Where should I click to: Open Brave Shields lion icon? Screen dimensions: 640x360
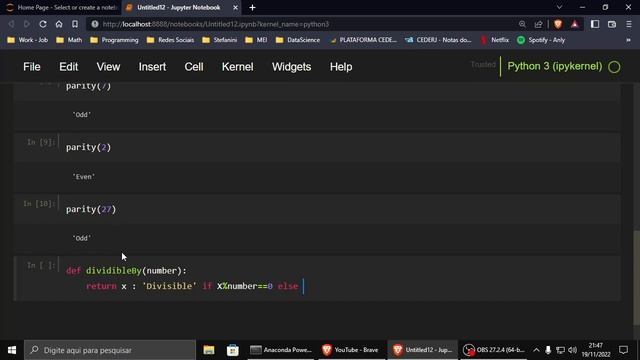[x=558, y=24]
